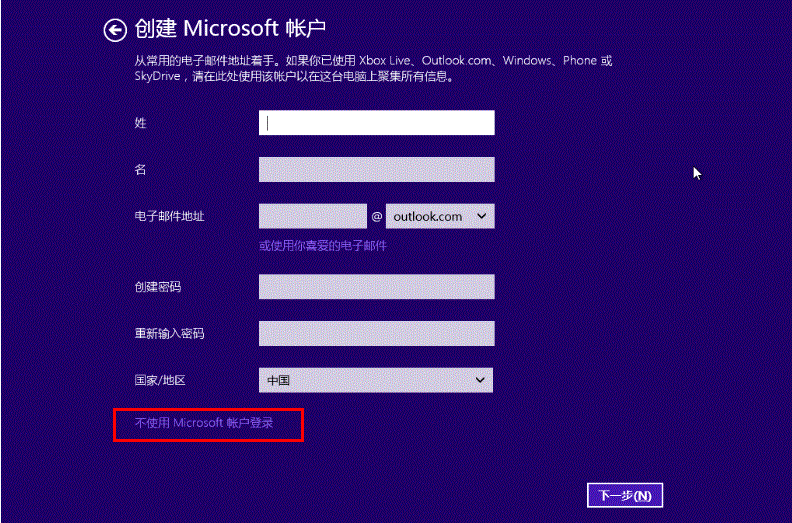This screenshot has width=792, height=523.
Task: Click the 或使用你喜爱的电子邮件 link
Action: [323, 246]
